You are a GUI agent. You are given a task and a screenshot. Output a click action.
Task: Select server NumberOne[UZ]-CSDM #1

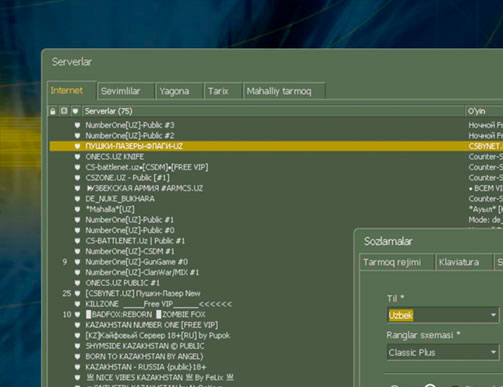pos(130,251)
